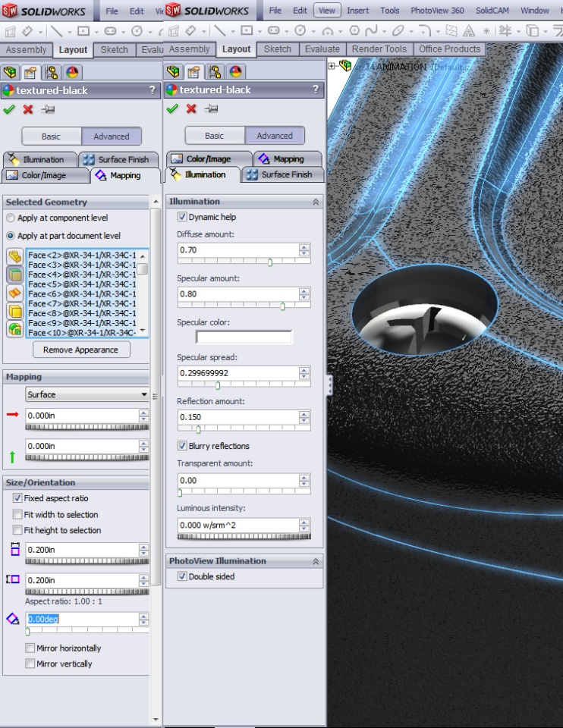Select the Sketch Fillet tool
The width and height of the screenshot is (563, 728).
tap(423, 30)
